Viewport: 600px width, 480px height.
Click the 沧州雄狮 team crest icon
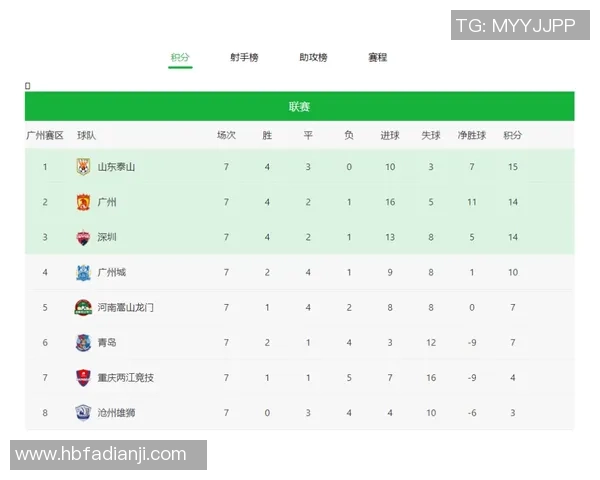point(83,412)
